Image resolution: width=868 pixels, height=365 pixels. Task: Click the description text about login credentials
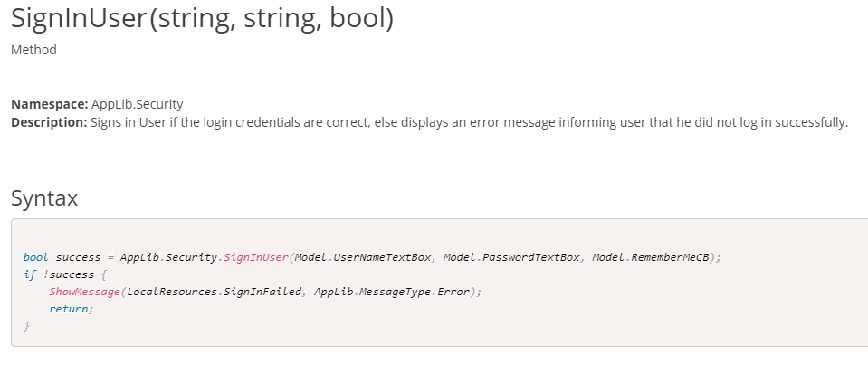click(x=469, y=121)
